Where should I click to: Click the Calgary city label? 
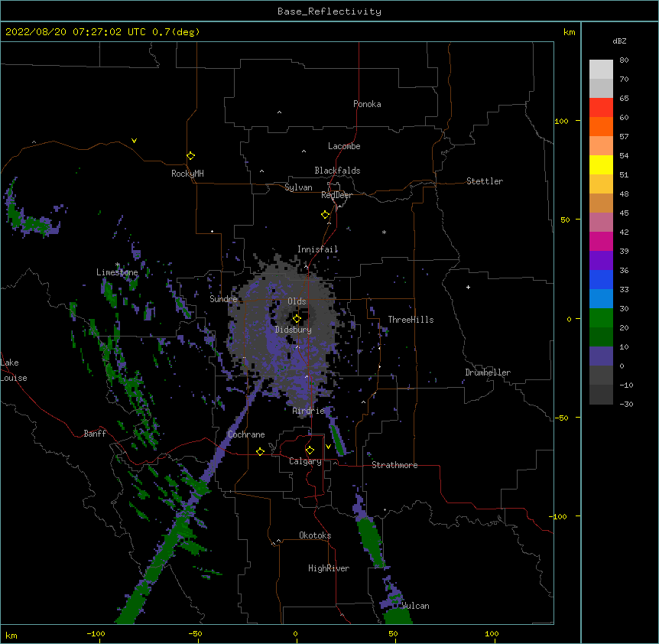305,461
